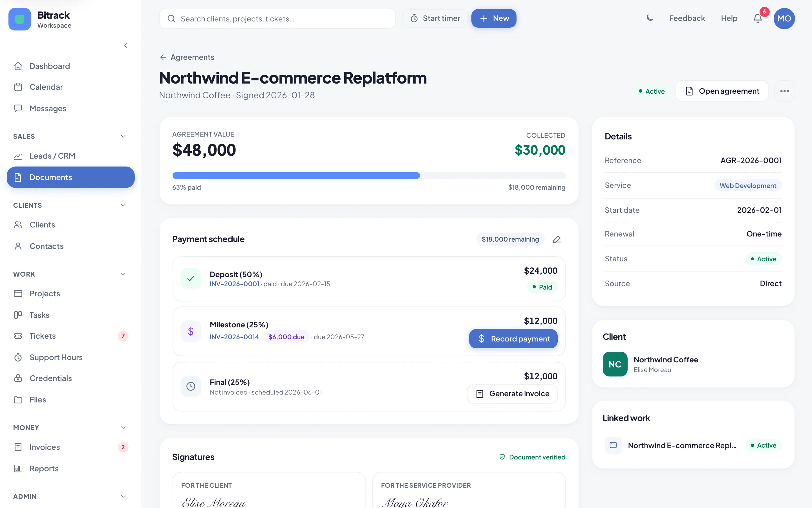Click the search magnifier icon
Viewport: 812px width, 508px height.
pos(171,18)
